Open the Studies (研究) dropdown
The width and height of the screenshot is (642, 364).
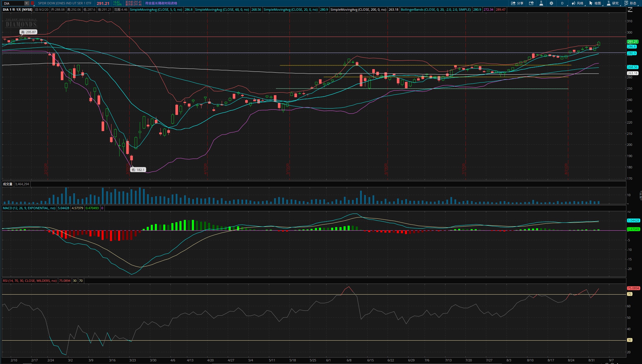pos(613,3)
